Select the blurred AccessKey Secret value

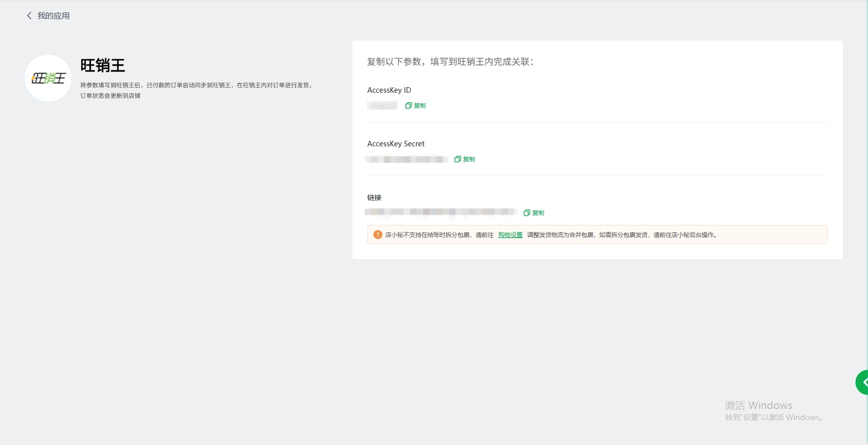pos(406,159)
